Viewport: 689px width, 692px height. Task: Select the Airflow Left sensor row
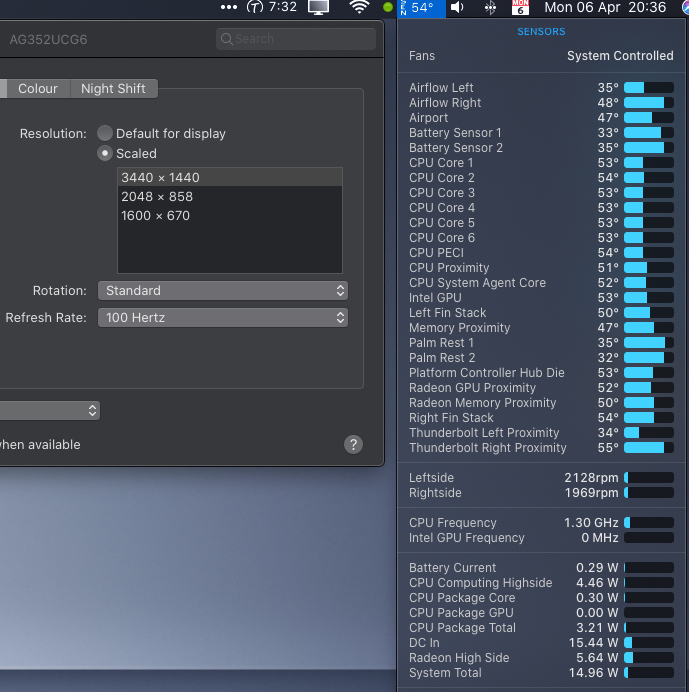coord(541,88)
